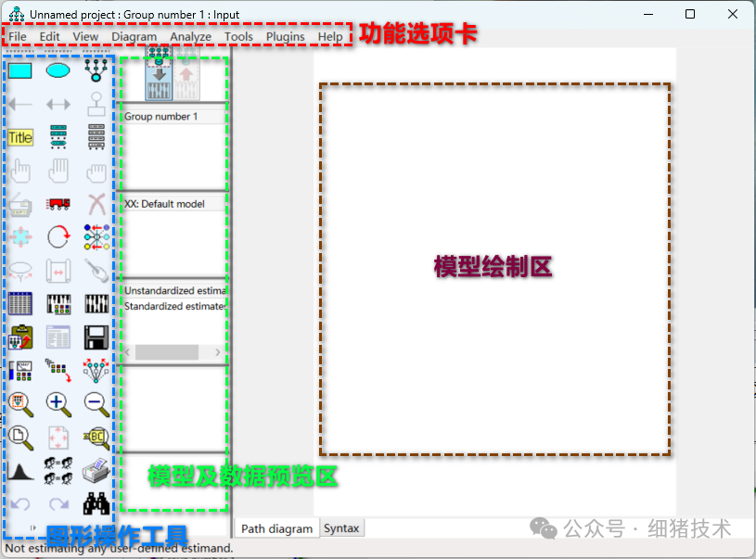Click the printer icon to print the diagram
The image size is (756, 559).
coord(96,470)
